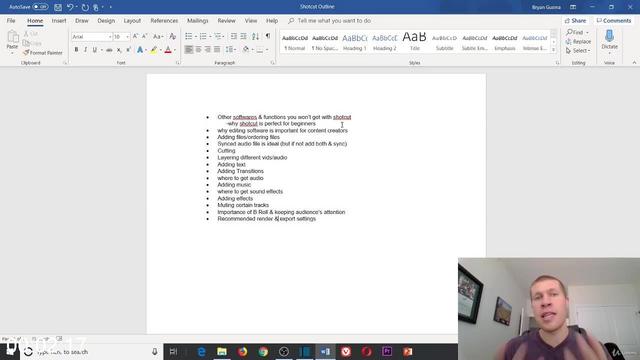
Task: Click the yellow text highlight color
Action: (x=153, y=50)
